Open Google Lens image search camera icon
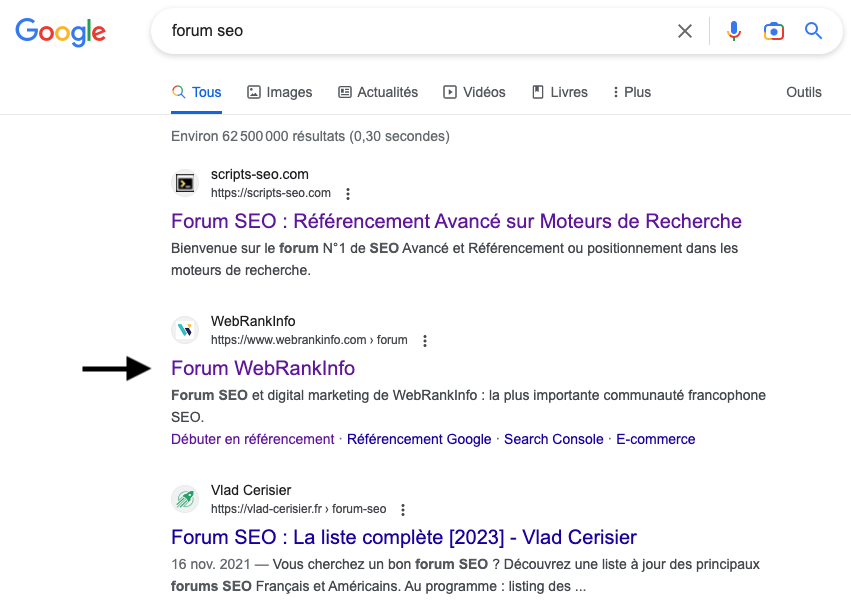The height and width of the screenshot is (607, 851). coord(773,31)
